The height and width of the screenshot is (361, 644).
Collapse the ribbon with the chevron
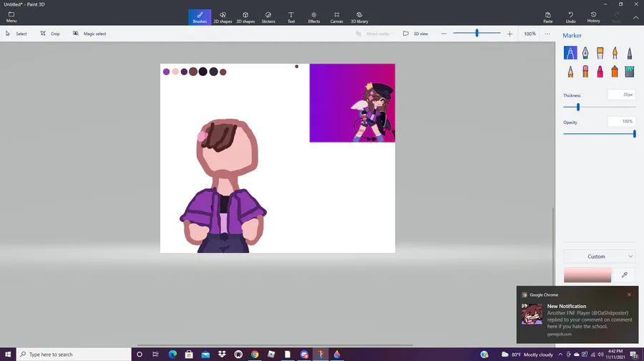pos(635,17)
